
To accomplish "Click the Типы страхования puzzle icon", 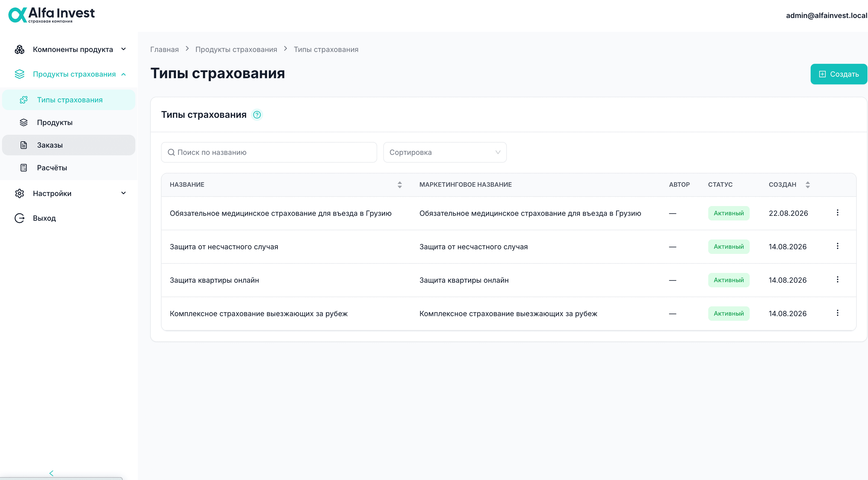I will 24,100.
